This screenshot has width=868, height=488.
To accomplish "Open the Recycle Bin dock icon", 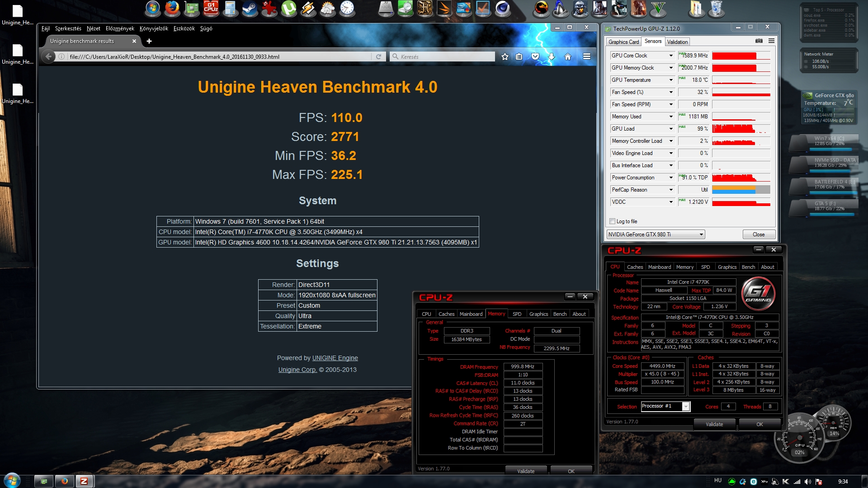I will click(716, 8).
